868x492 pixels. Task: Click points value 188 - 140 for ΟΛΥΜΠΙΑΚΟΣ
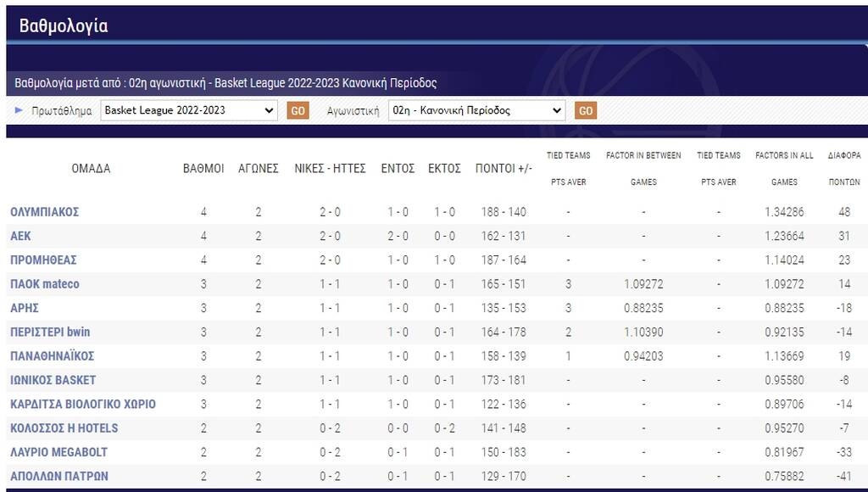pyautogui.click(x=504, y=212)
